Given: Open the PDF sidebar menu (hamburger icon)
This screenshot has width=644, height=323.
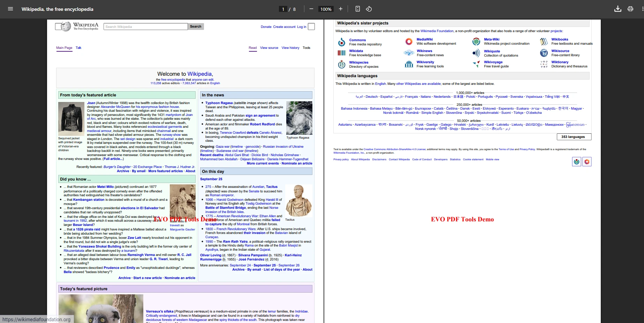Looking at the screenshot, I should tap(10, 9).
